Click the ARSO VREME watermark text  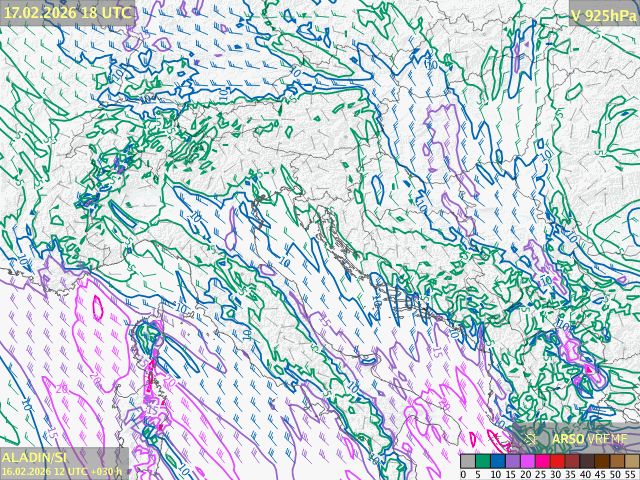(589, 438)
